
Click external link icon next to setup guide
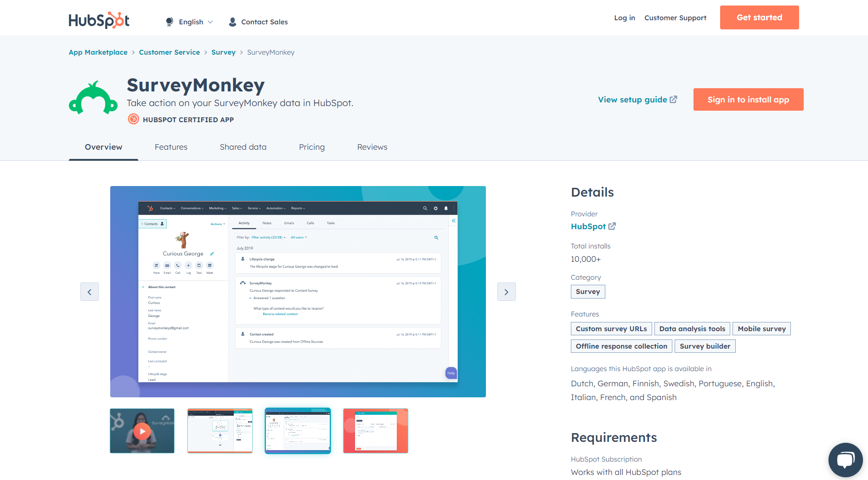point(673,99)
